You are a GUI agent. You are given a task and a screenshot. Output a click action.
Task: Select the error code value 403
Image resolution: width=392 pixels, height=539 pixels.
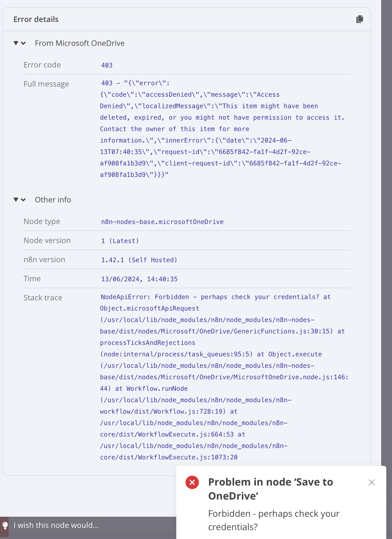tap(107, 65)
